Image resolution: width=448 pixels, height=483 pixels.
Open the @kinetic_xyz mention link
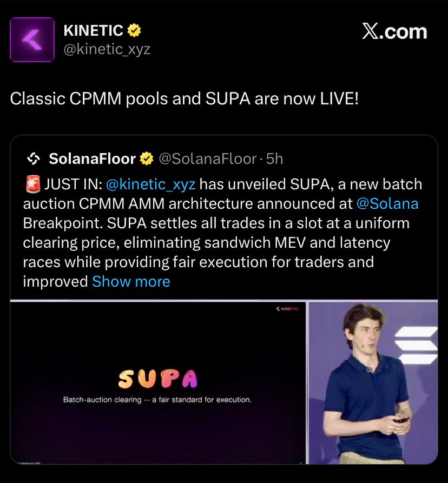click(x=150, y=184)
